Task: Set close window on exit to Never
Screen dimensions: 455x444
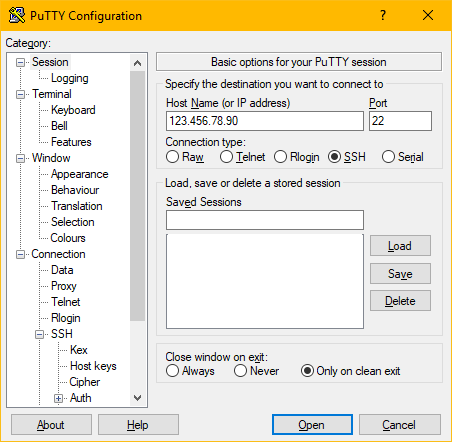Action: (x=240, y=371)
